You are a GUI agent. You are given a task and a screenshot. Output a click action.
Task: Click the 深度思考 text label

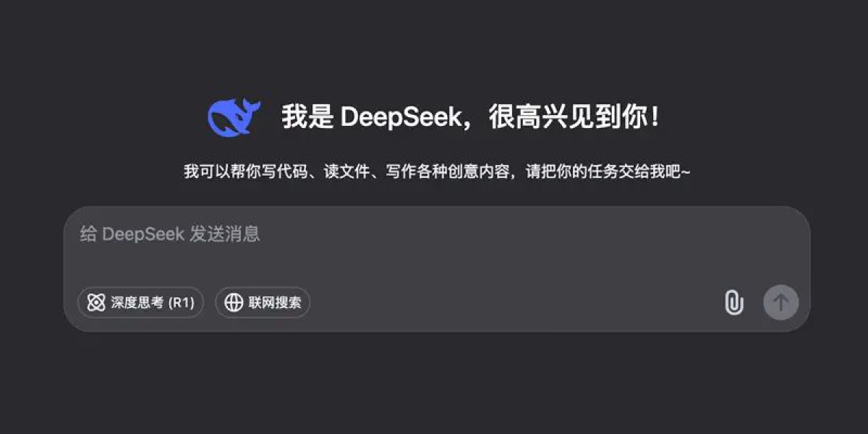(137, 303)
